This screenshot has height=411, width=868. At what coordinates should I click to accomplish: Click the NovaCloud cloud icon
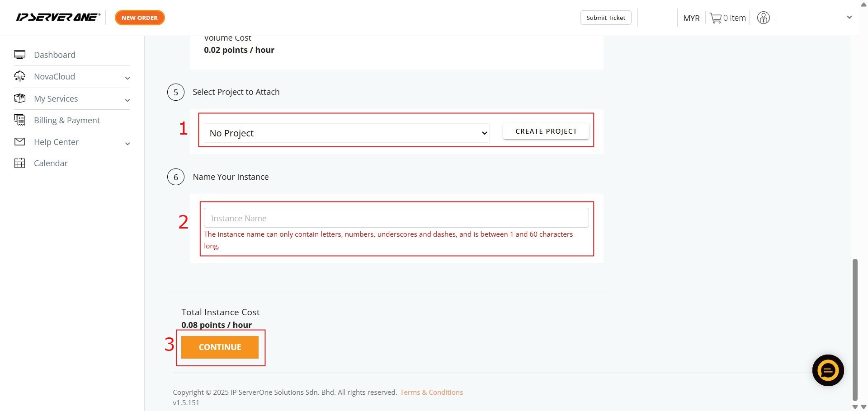pos(19,76)
